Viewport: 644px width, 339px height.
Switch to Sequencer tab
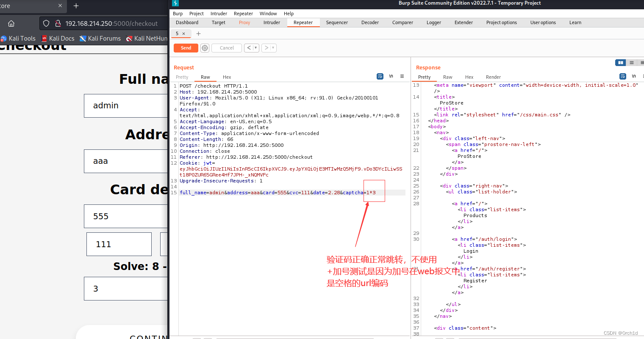pyautogui.click(x=337, y=22)
